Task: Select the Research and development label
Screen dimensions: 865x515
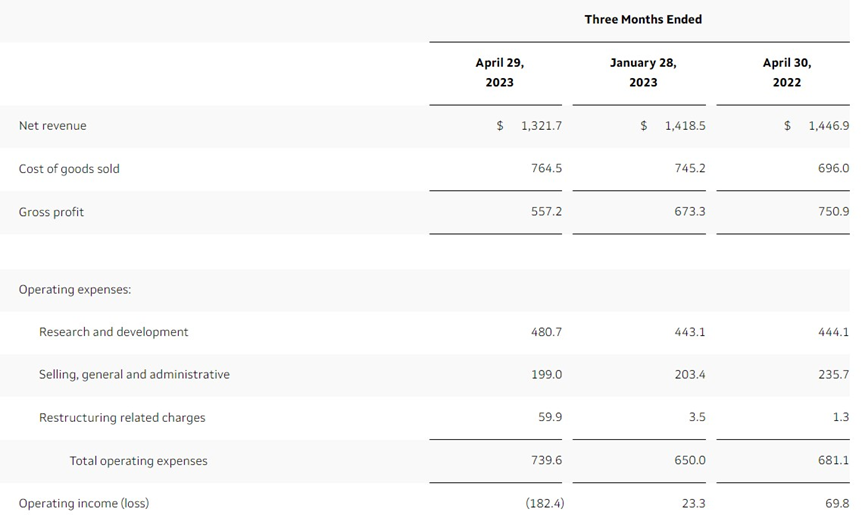Action: click(x=114, y=332)
